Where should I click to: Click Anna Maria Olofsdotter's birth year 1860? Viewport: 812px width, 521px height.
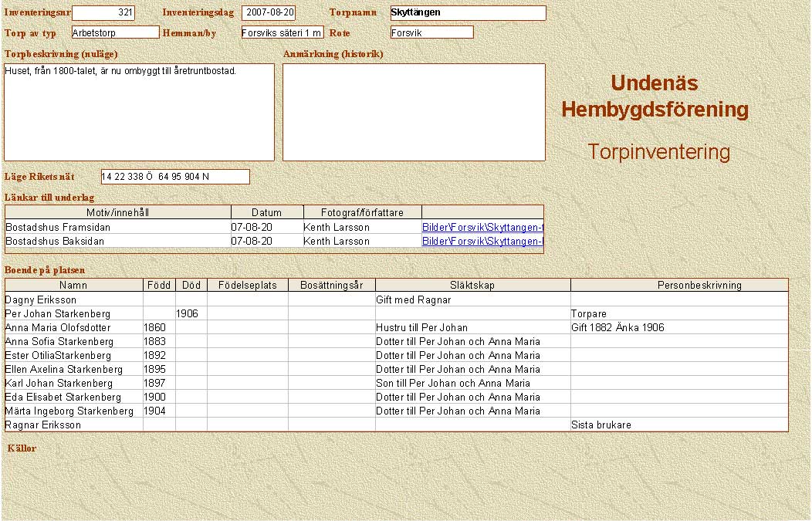point(159,328)
